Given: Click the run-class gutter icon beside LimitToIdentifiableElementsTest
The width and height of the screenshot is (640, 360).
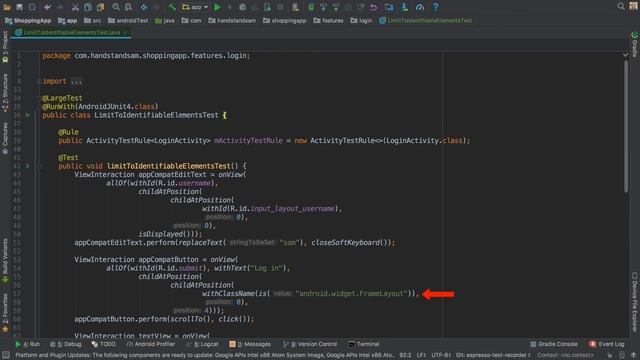Looking at the screenshot, I should coord(28,115).
